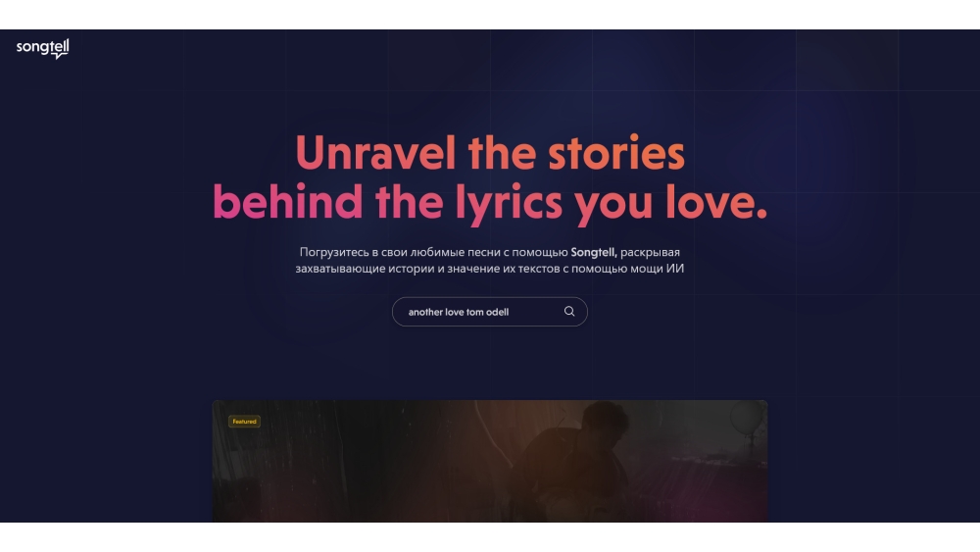Click the Russian description text starting with 'Погрузитесь'
Image resolution: width=980 pixels, height=552 pixels.
point(489,253)
